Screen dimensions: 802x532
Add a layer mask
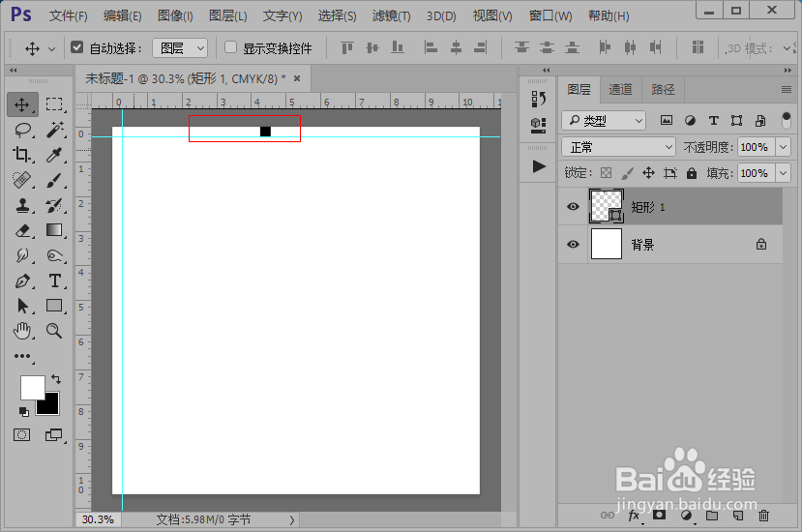click(x=659, y=516)
